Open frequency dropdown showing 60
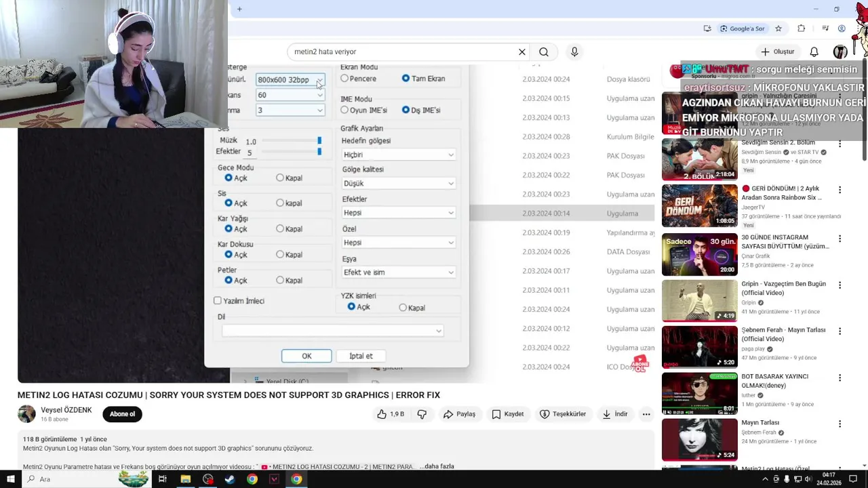Viewport: 868px width, 488px height. pyautogui.click(x=290, y=95)
